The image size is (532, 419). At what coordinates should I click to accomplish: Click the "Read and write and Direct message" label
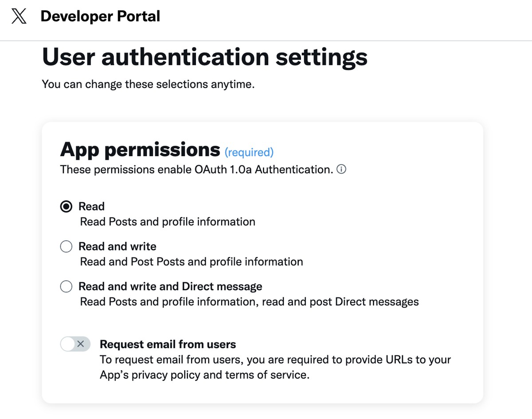pyautogui.click(x=170, y=286)
